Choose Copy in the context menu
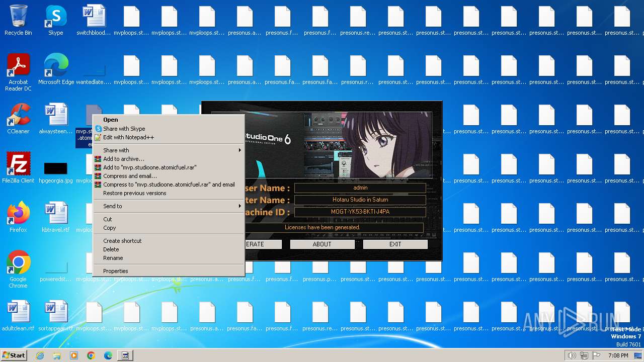The width and height of the screenshot is (644, 362). [x=169, y=228]
